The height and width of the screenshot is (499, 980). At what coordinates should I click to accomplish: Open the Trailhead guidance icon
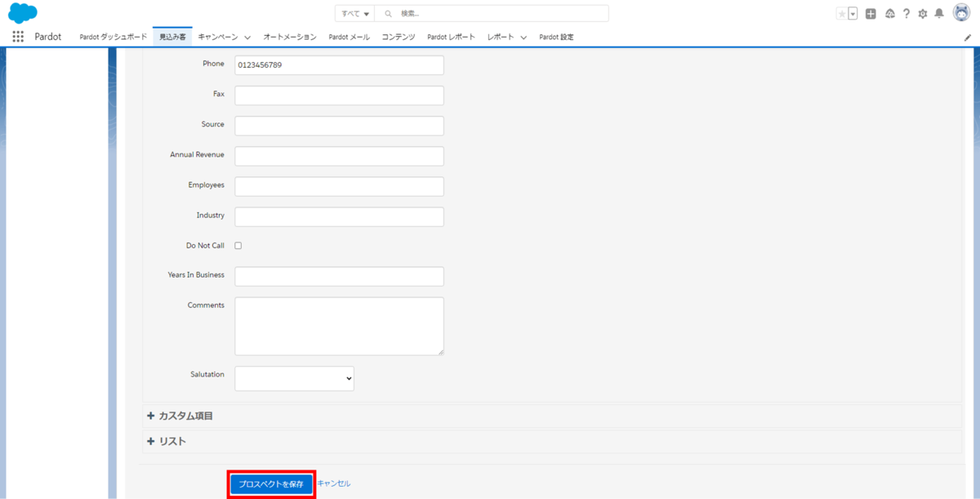(x=889, y=14)
